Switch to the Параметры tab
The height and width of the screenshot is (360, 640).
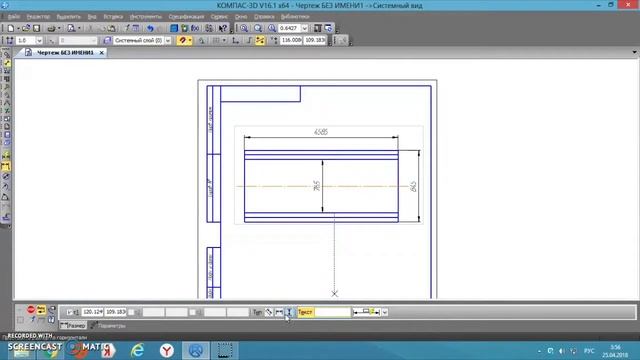click(x=108, y=325)
